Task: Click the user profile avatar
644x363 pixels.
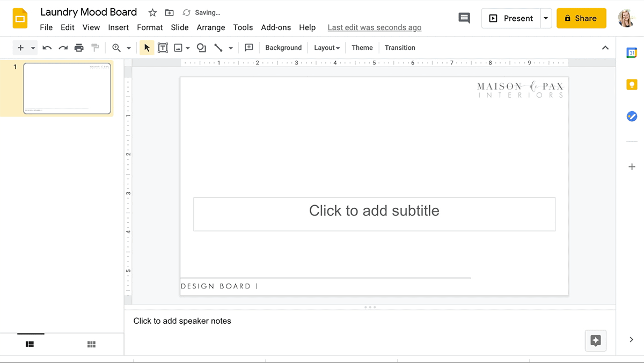Action: (x=627, y=18)
